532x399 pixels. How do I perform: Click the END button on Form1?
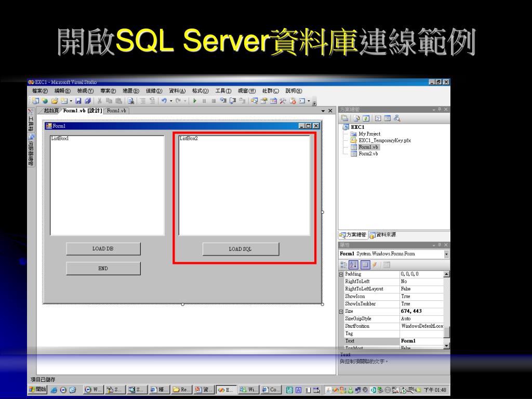[x=103, y=269]
